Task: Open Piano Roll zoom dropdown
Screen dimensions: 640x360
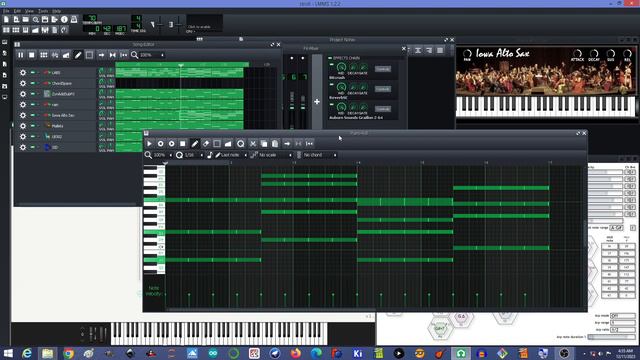Action: 162,155
